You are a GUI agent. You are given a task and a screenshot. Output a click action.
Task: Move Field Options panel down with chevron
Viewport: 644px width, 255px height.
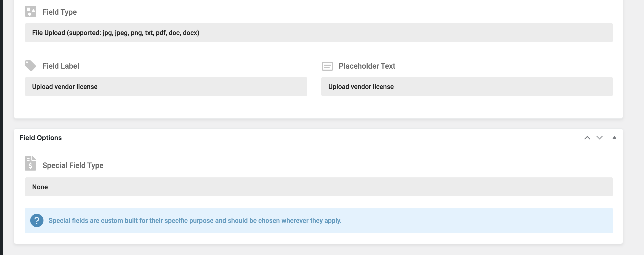pos(600,138)
